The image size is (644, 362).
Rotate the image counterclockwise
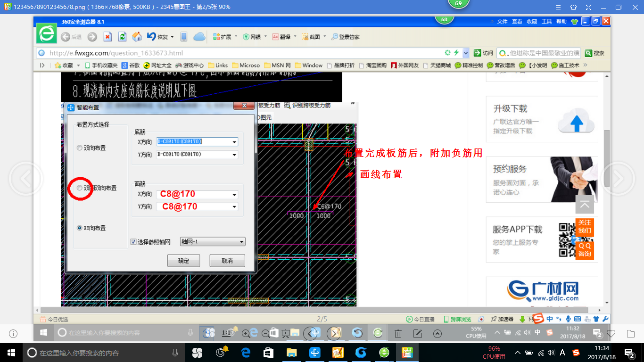tap(357, 333)
